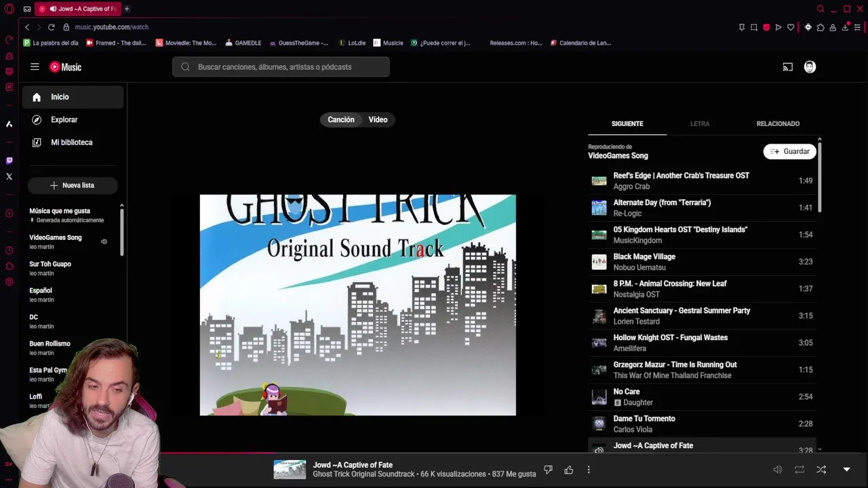Click the No Care song thumbnail
Image resolution: width=868 pixels, height=488 pixels.
[x=599, y=396]
